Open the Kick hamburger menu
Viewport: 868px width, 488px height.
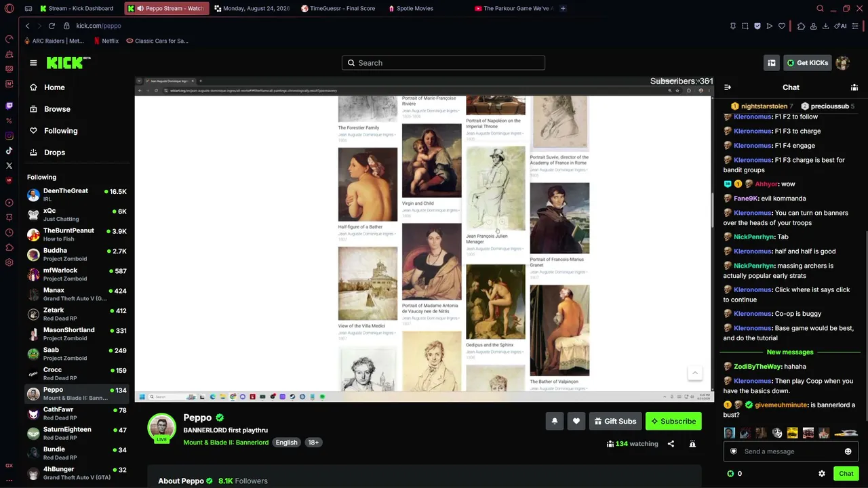[x=33, y=63]
